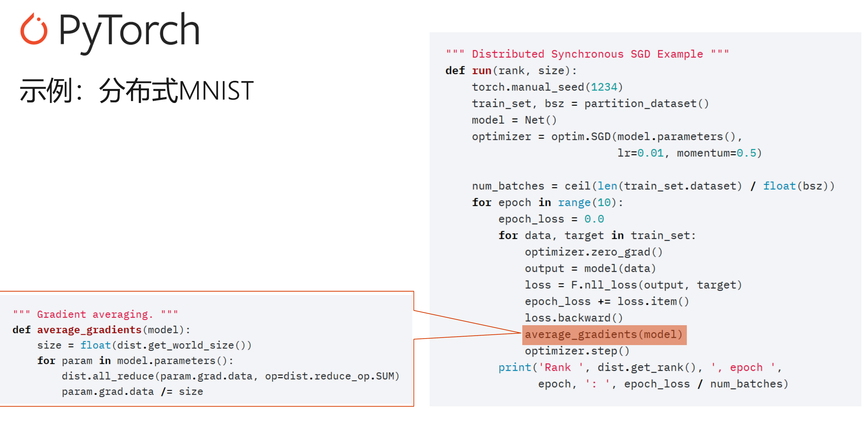Click the slide title 示例：分布式MNIST
The width and height of the screenshot is (868, 421).
pos(137,90)
